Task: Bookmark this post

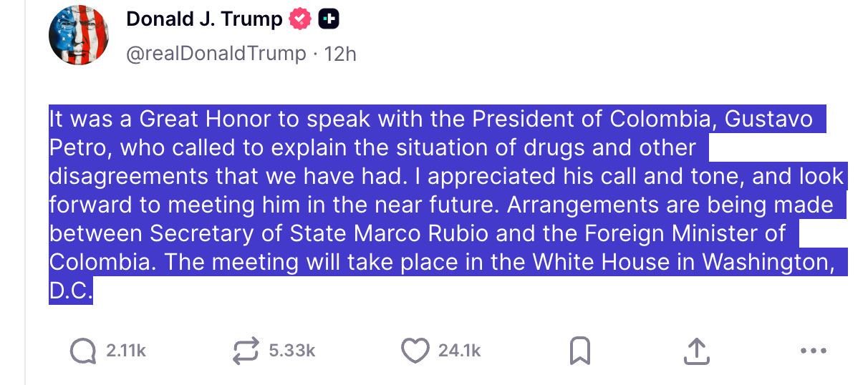Action: pos(579,350)
